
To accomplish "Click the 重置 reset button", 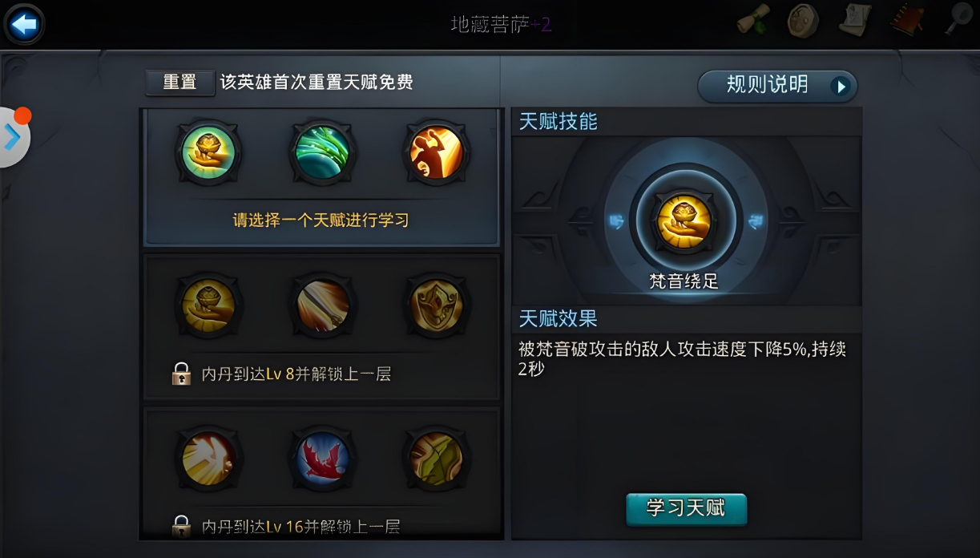I will coord(180,82).
